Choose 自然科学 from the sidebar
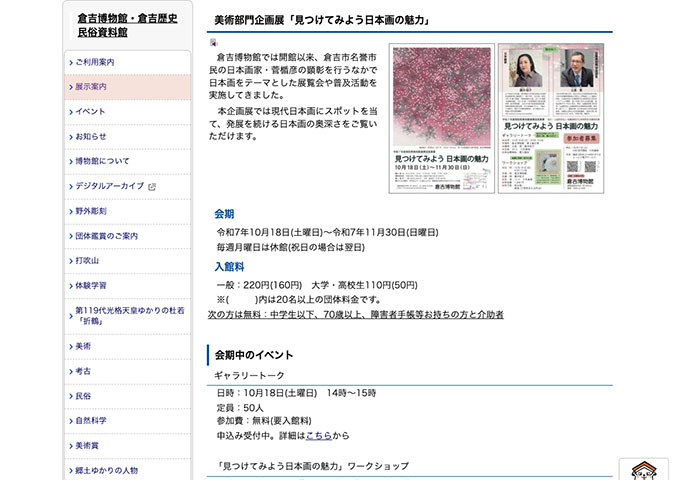The height and width of the screenshot is (480, 680). pyautogui.click(x=89, y=421)
